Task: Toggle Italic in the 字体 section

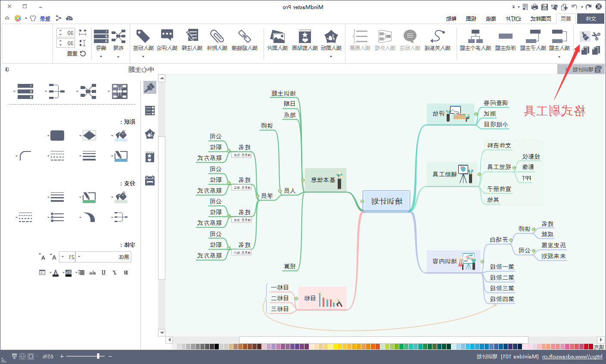Action: coord(115,272)
